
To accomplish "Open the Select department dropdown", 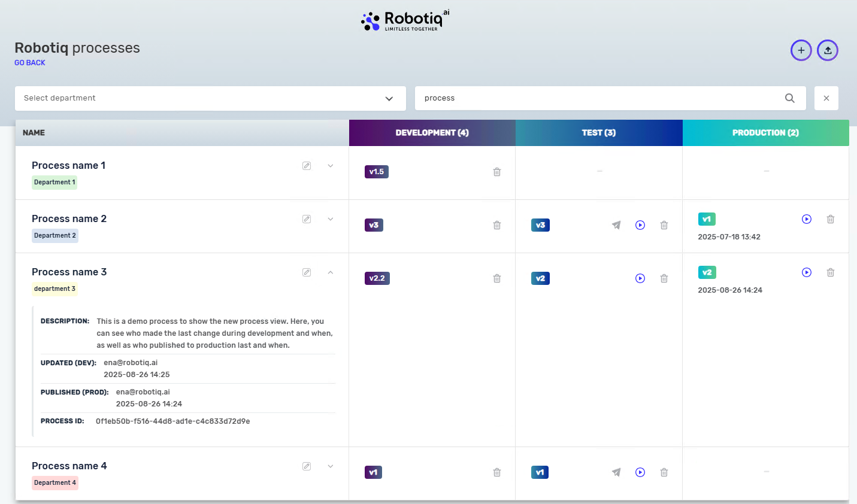I will point(210,98).
